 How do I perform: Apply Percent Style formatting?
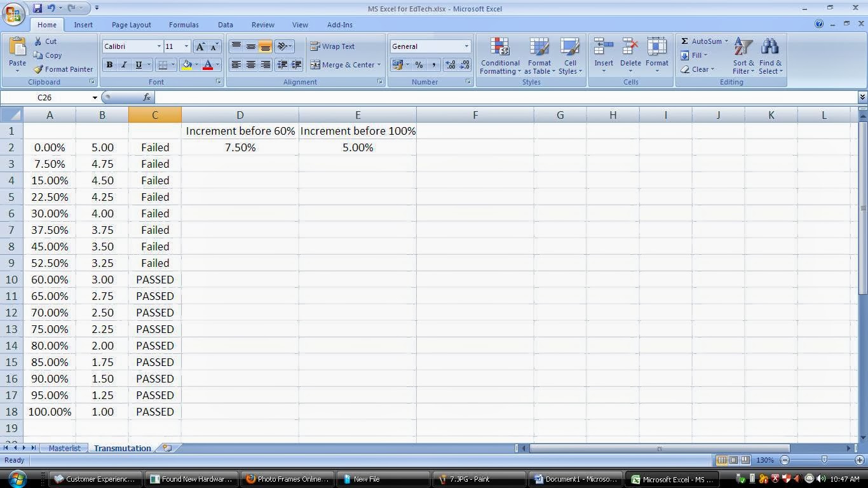419,64
